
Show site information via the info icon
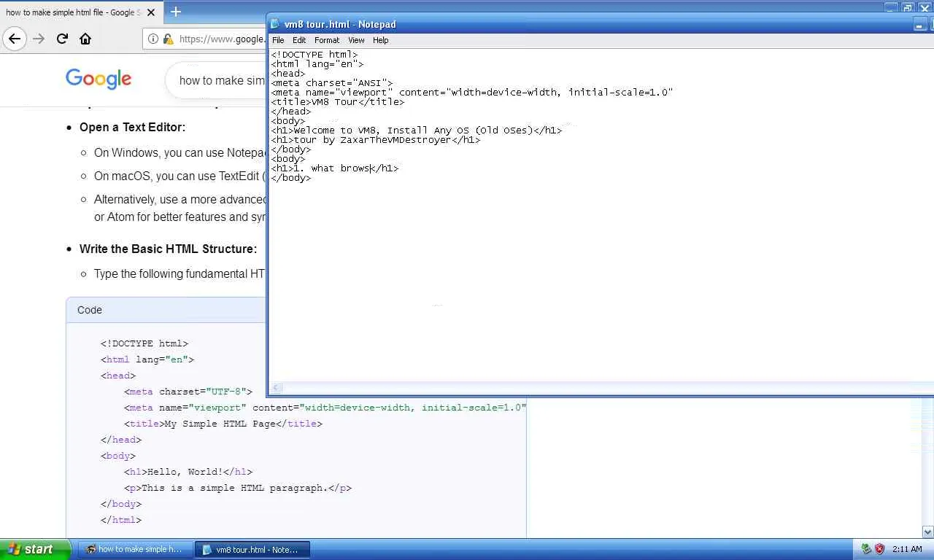click(153, 39)
